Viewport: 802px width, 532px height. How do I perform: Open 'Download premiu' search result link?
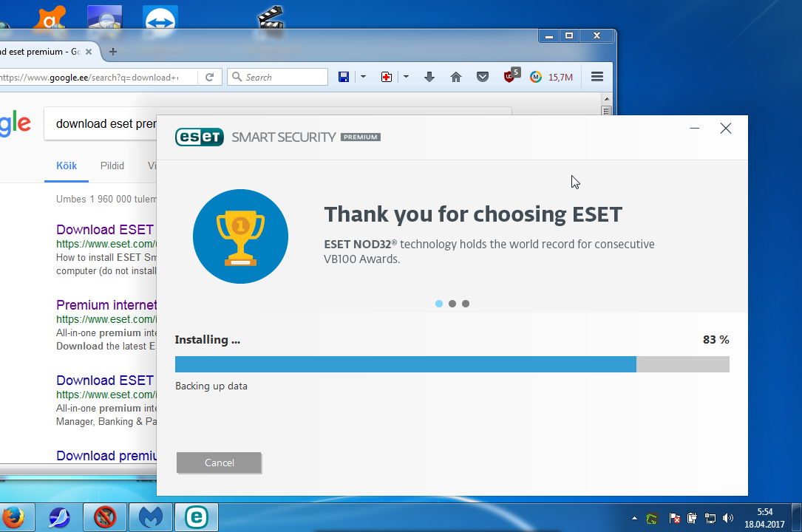click(x=106, y=456)
